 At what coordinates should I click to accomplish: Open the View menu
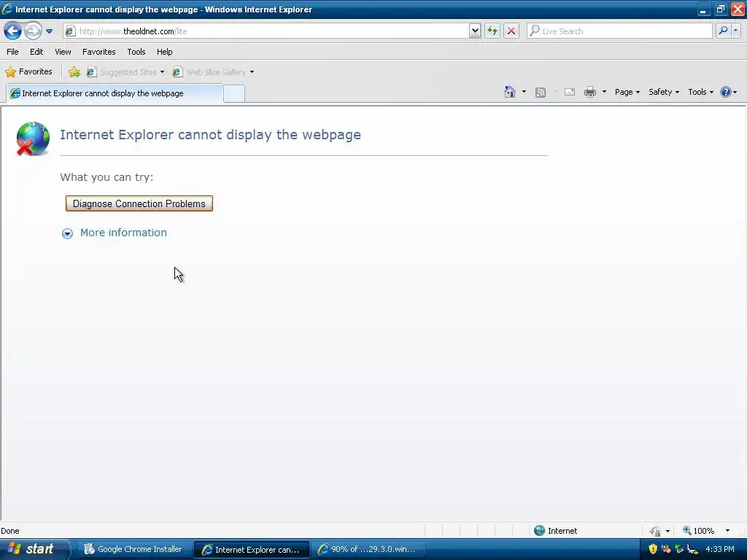point(63,52)
